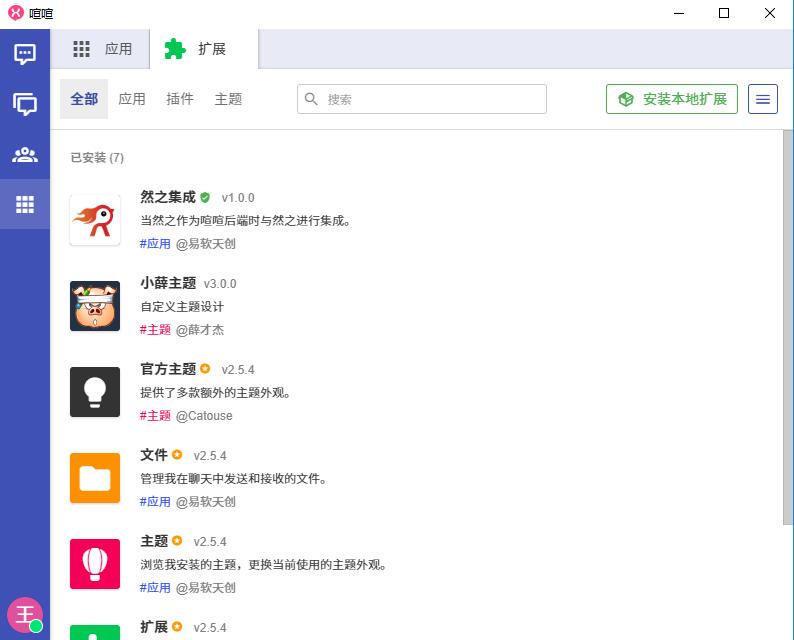The height and width of the screenshot is (640, 794).
Task: Click the user avatar 王 at bottom-left
Action: click(x=24, y=614)
